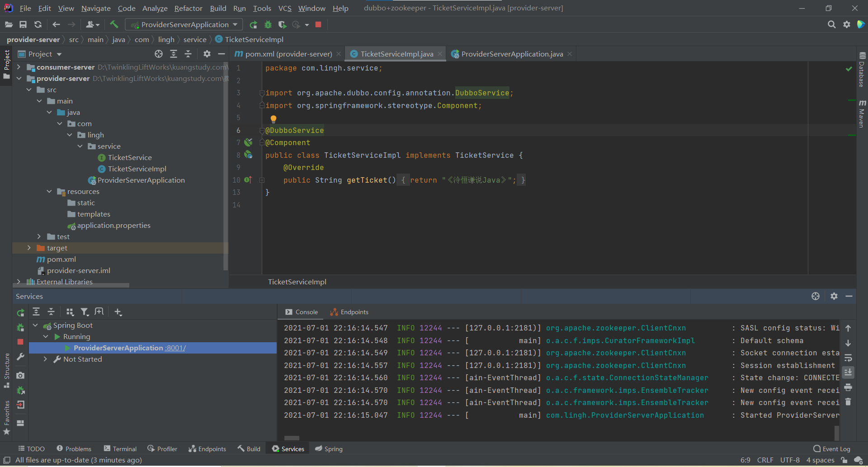
Task: Navigate back with the left arrow
Action: [56, 24]
